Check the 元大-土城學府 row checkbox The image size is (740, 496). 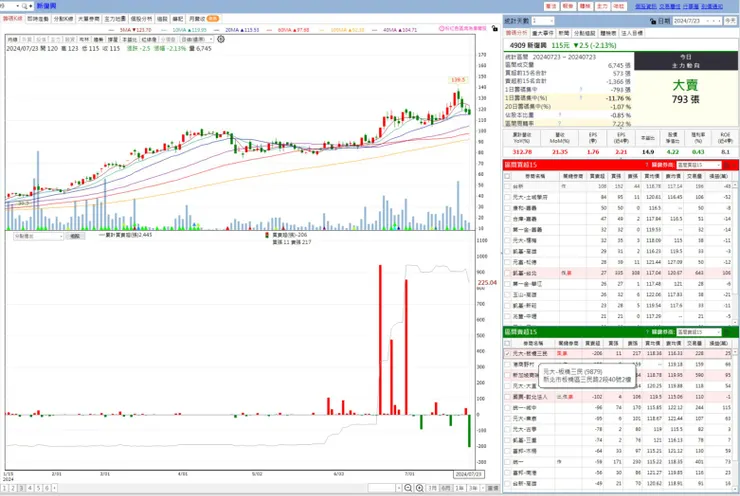click(508, 197)
